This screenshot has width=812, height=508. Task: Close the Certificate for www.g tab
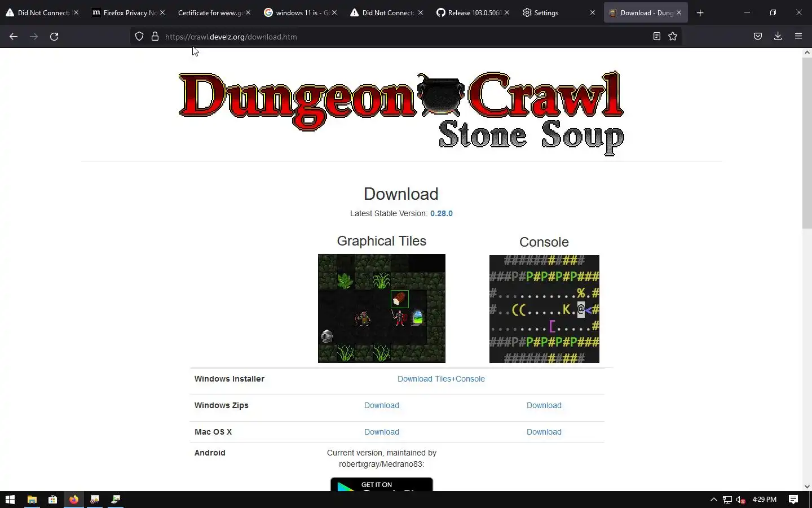point(248,12)
